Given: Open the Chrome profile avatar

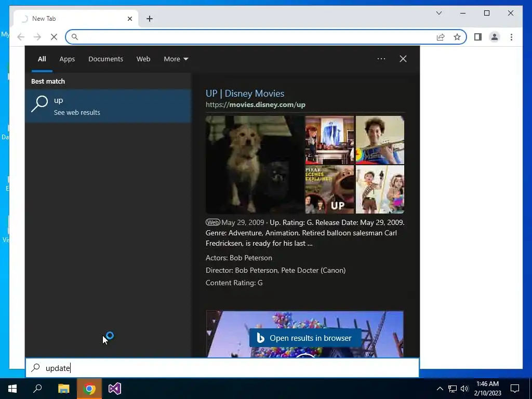Looking at the screenshot, I should click(x=495, y=37).
